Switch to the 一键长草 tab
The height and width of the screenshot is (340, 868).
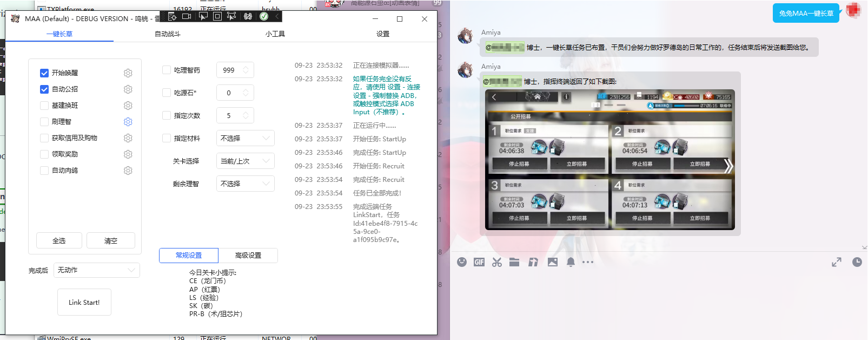59,34
